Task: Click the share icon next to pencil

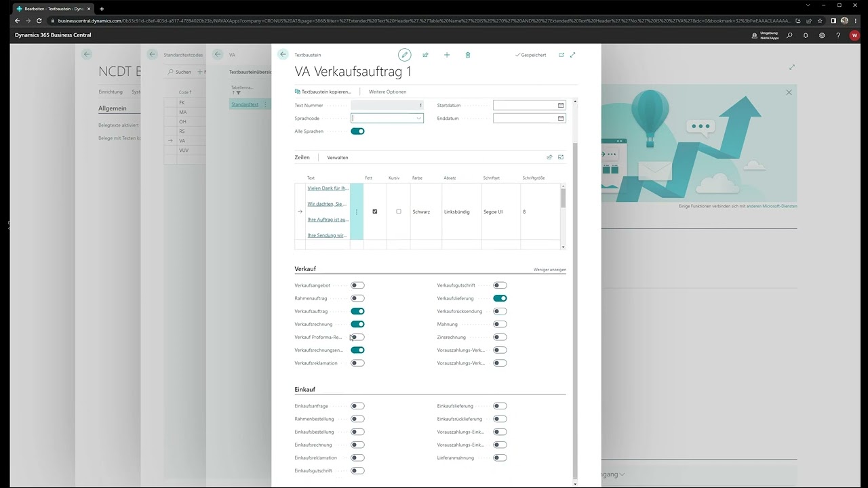Action: [425, 55]
